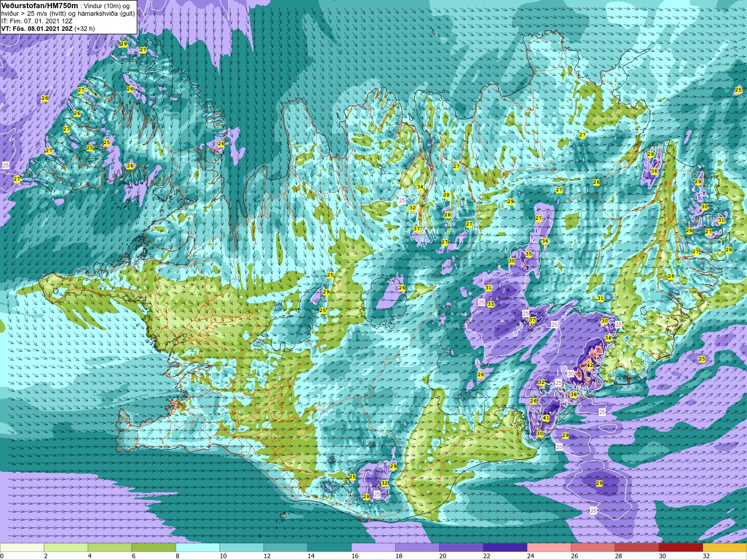The image size is (747, 560).
Task: Select the orange above-32 legend swatch
Action: [725, 548]
